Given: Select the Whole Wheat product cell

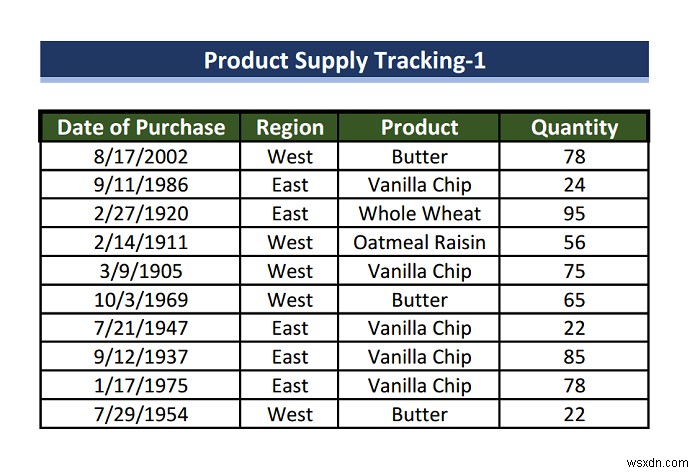Looking at the screenshot, I should (x=419, y=214).
